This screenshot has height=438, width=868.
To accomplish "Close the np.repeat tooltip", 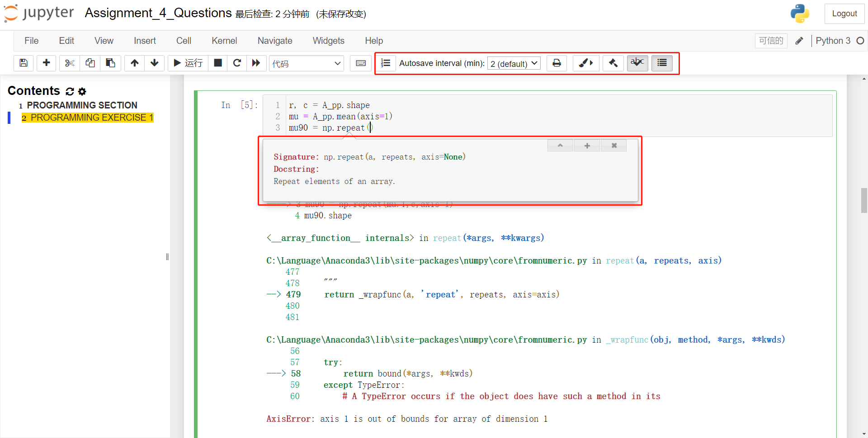I will [x=614, y=146].
